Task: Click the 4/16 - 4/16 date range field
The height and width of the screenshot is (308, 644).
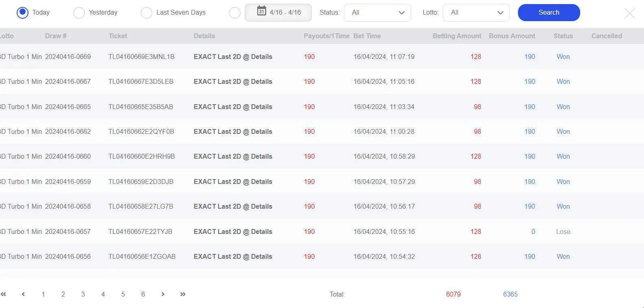Action: point(278,13)
